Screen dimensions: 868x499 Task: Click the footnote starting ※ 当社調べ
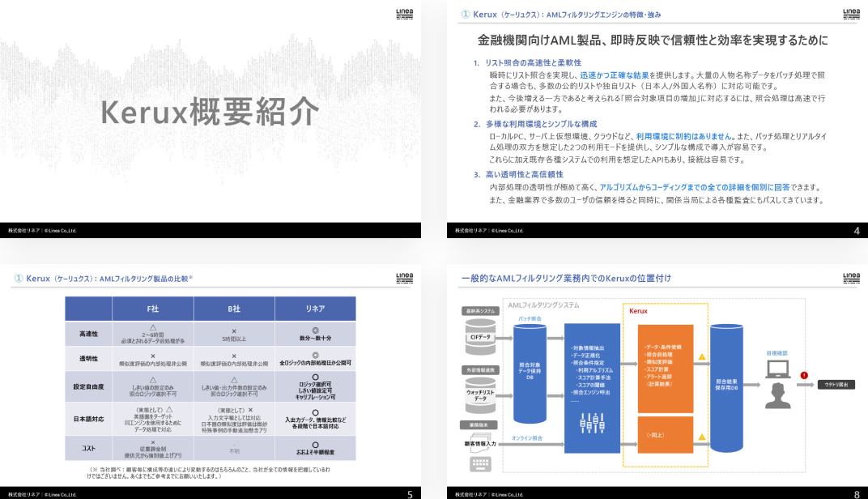point(208,472)
